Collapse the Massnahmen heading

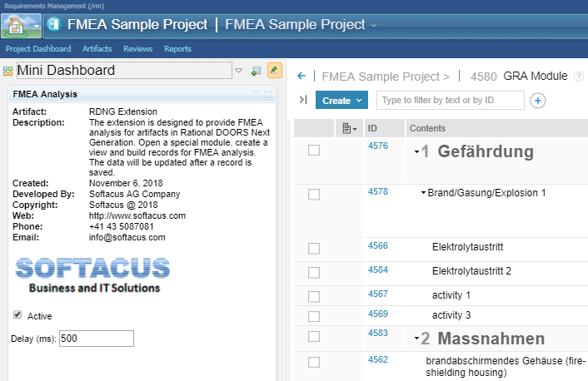416,339
